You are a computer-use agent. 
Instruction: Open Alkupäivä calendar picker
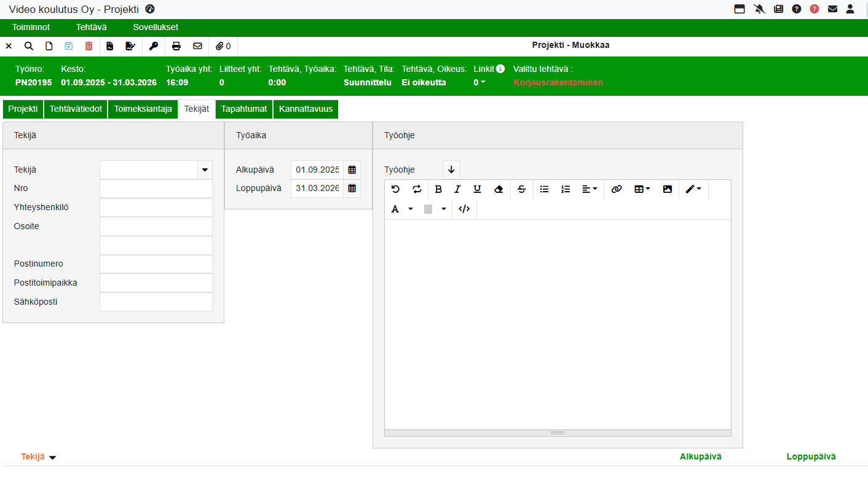[x=352, y=170]
